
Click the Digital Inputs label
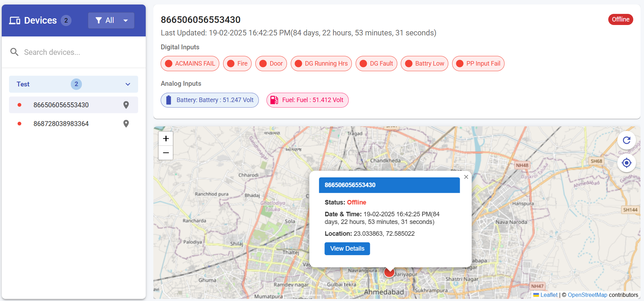point(180,47)
